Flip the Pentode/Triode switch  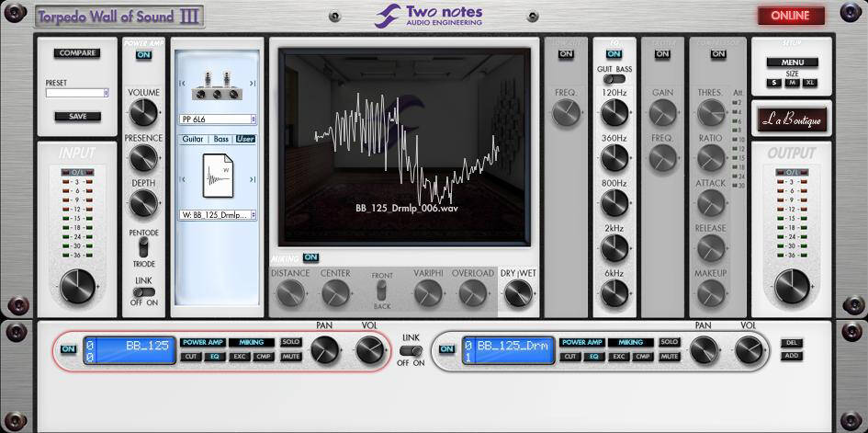click(x=143, y=247)
